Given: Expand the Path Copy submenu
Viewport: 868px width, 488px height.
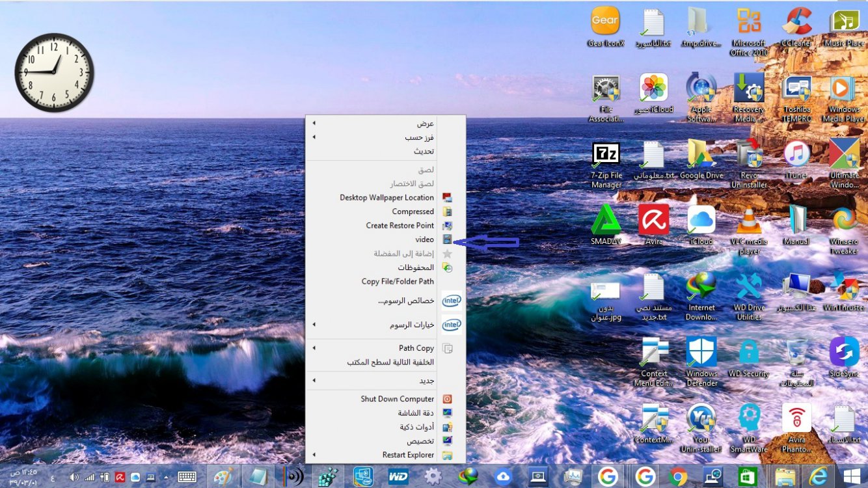Looking at the screenshot, I should click(x=385, y=348).
